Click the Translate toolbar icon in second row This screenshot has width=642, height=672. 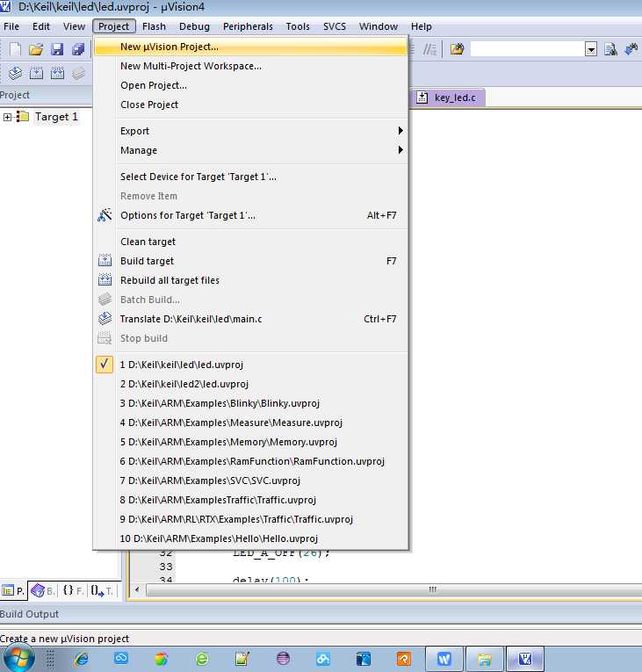point(16,74)
